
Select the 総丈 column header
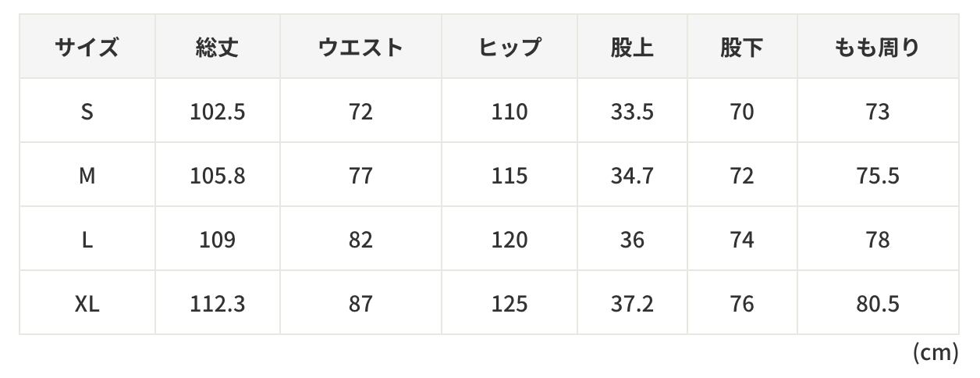[x=217, y=48]
